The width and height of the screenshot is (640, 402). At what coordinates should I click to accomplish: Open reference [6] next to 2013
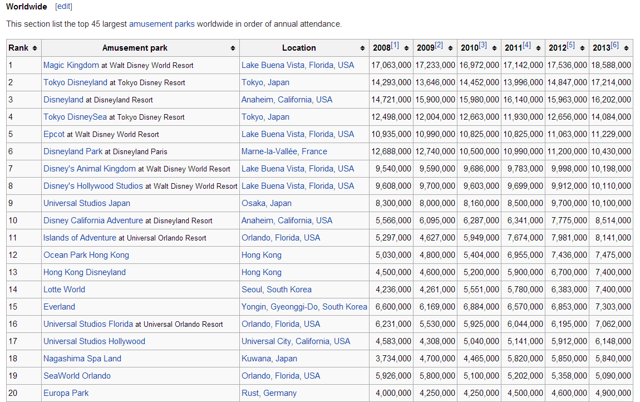(x=615, y=45)
